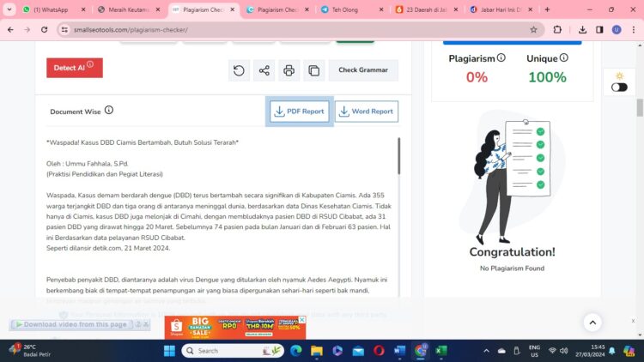The image size is (644, 362).
Task: Switch to the second Plagiarism Checker tab
Action: pos(277,9)
